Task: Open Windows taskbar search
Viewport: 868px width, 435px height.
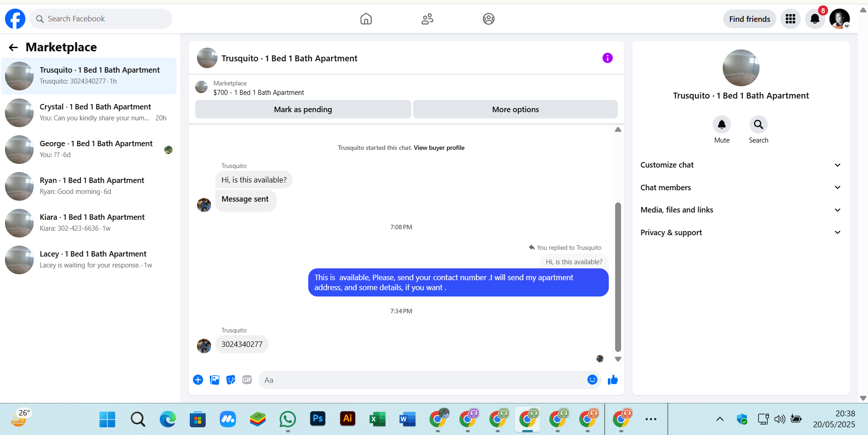Action: click(138, 419)
